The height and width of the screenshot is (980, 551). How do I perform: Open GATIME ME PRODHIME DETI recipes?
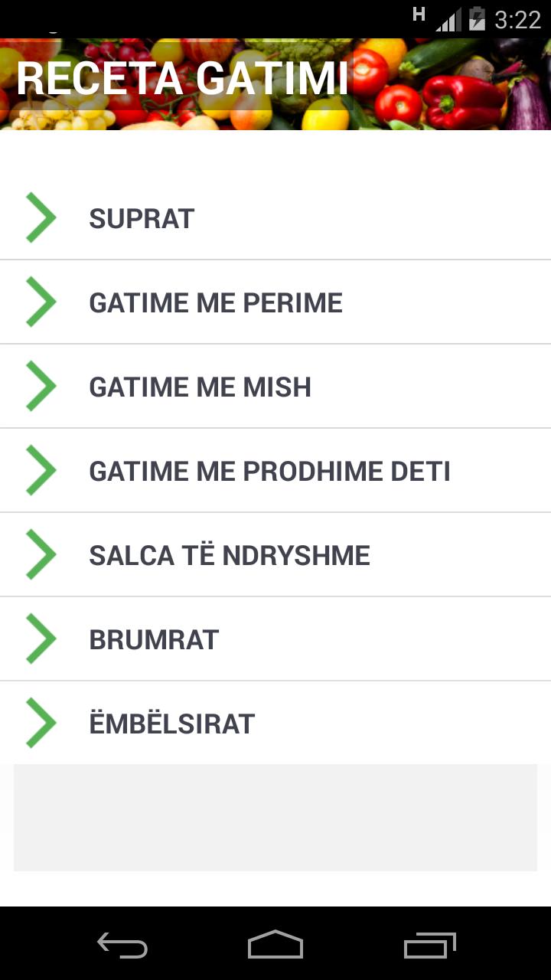(x=269, y=472)
